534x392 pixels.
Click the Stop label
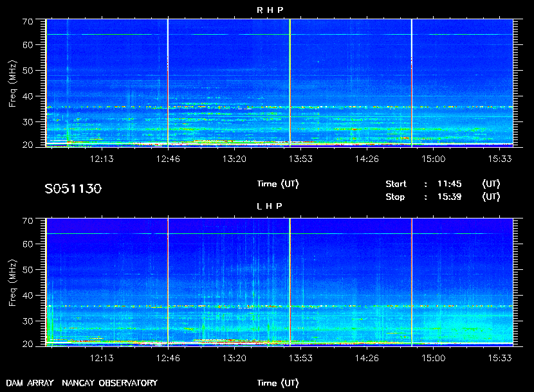tap(395, 197)
